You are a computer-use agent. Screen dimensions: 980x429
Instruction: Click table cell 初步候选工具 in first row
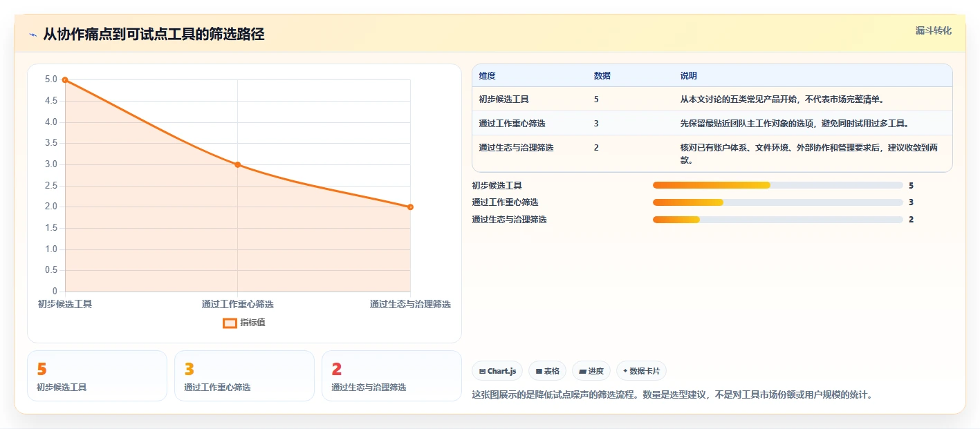[x=503, y=99]
